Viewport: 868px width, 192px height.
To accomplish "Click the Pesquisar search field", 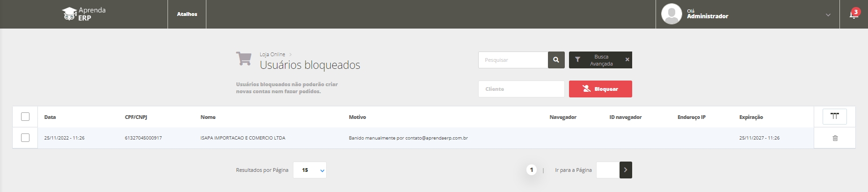I will [513, 60].
